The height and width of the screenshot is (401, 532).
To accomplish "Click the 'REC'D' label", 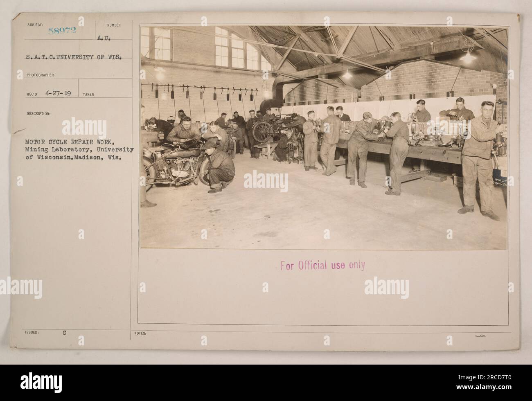I will (32, 94).
